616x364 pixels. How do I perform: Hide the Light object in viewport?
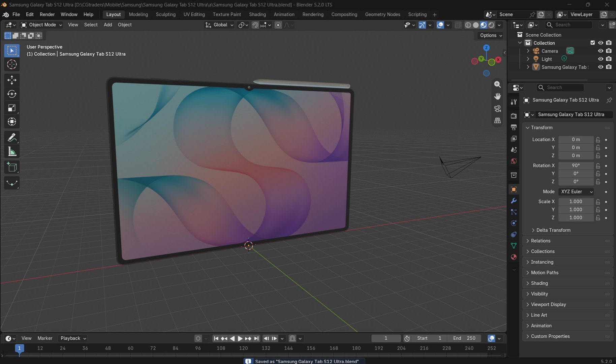click(600, 59)
